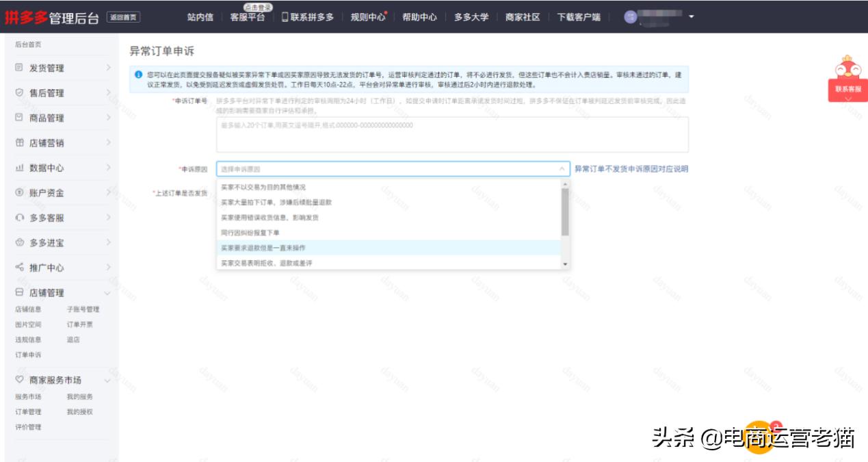Click the 返回首页 button
868x462 pixels.
coord(124,17)
